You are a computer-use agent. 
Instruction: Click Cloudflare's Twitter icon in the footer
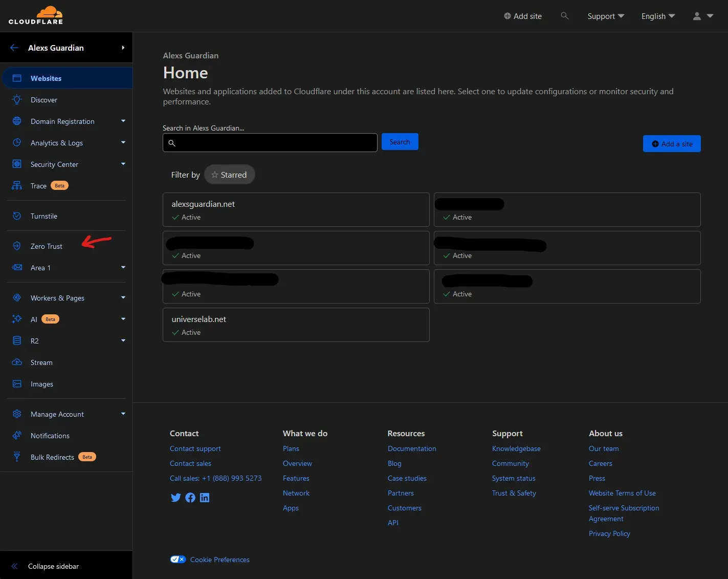click(176, 497)
